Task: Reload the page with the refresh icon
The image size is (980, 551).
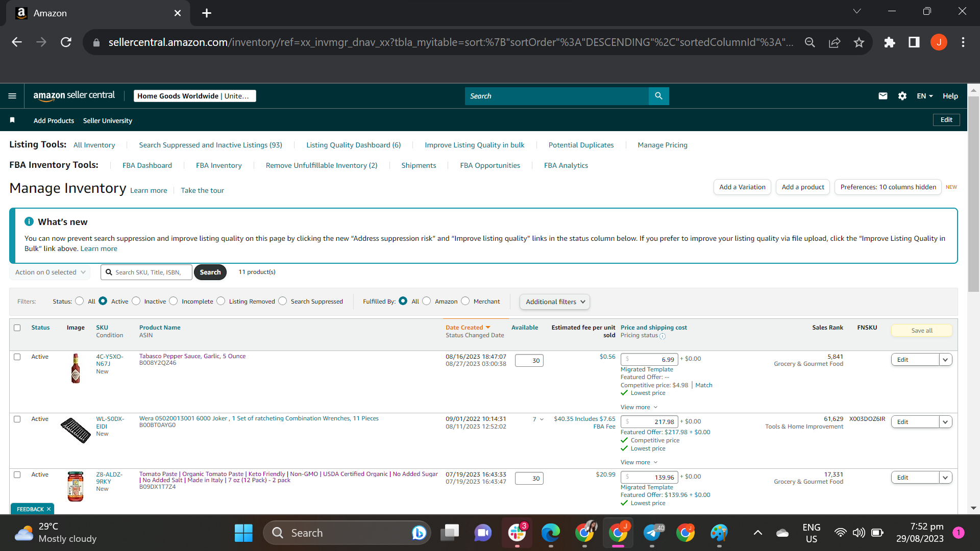Action: pyautogui.click(x=66, y=42)
